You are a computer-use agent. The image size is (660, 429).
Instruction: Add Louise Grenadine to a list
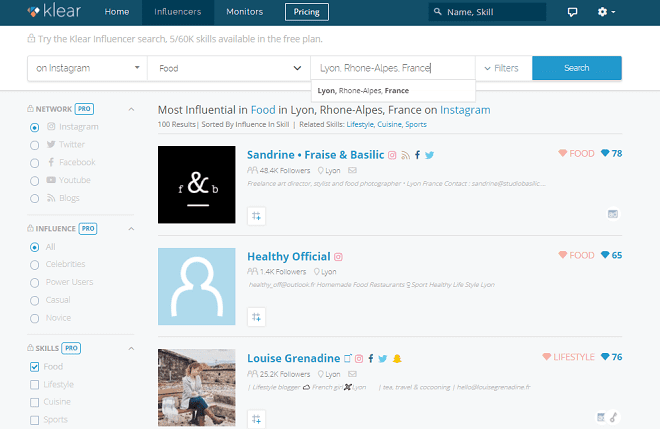coord(256,419)
